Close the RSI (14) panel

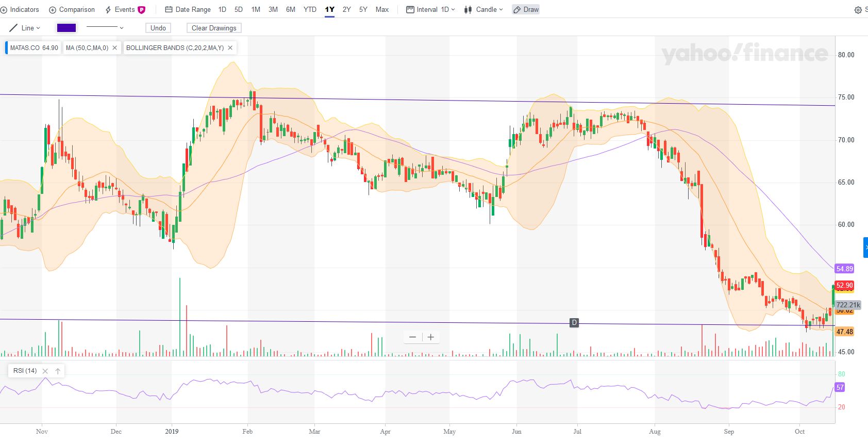coord(45,371)
